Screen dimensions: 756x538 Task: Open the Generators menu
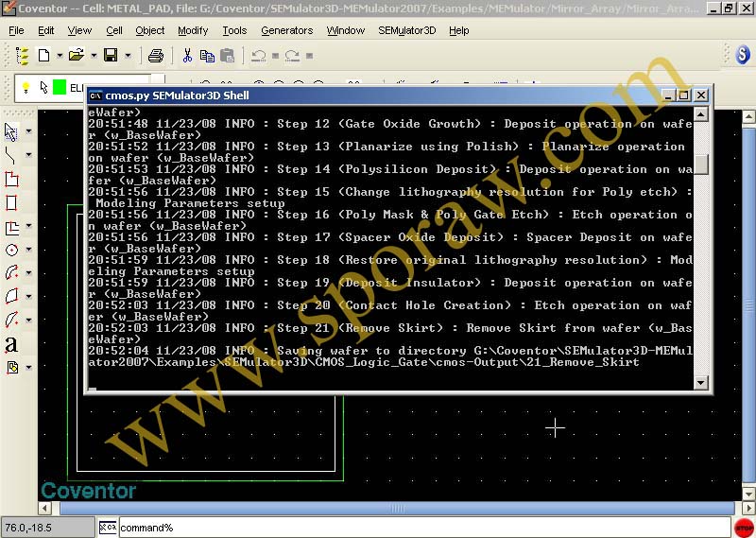(286, 30)
